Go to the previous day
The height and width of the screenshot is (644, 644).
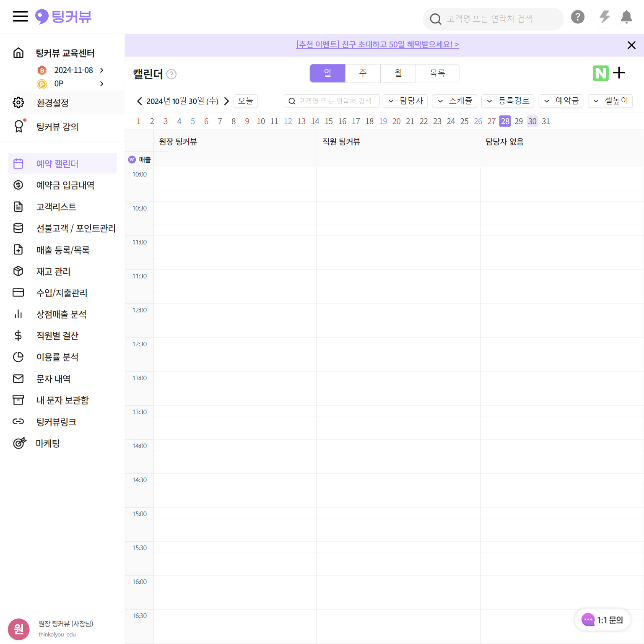pyautogui.click(x=140, y=101)
